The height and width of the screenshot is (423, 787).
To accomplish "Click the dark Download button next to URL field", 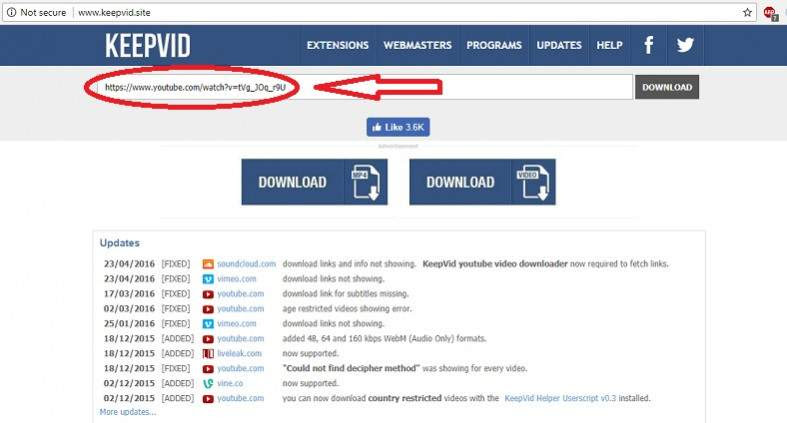I will coord(667,87).
